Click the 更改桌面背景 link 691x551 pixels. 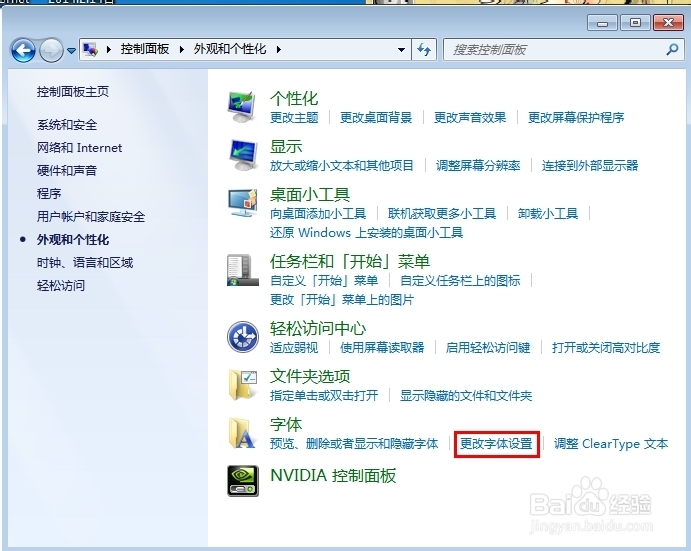pyautogui.click(x=376, y=117)
